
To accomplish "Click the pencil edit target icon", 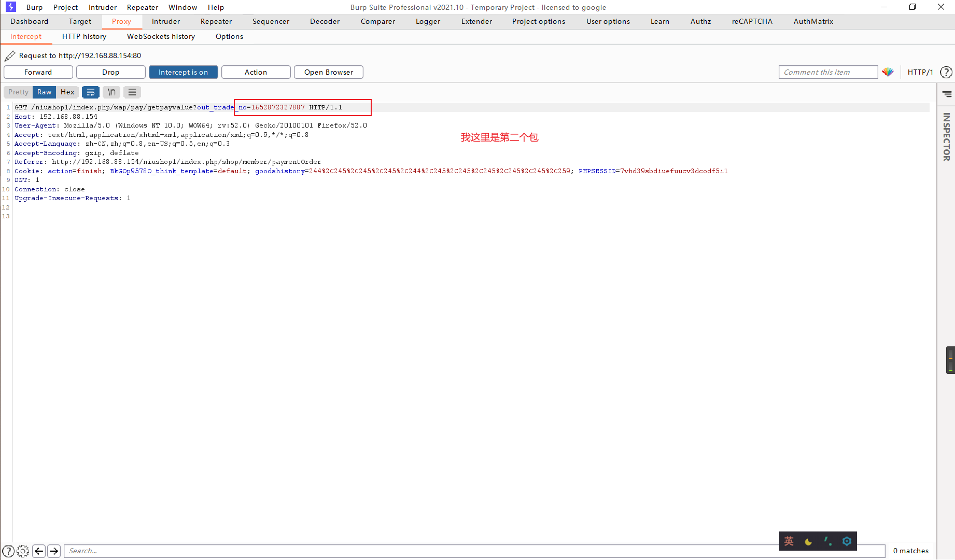I will point(10,55).
